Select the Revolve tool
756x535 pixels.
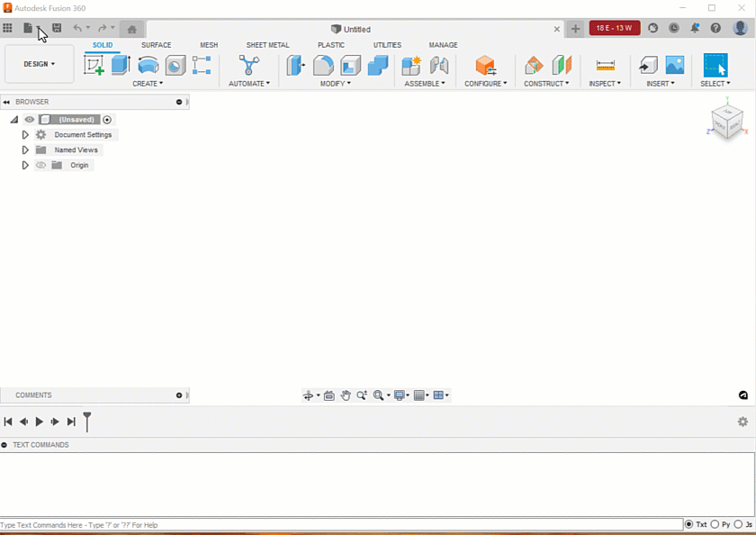tap(148, 65)
